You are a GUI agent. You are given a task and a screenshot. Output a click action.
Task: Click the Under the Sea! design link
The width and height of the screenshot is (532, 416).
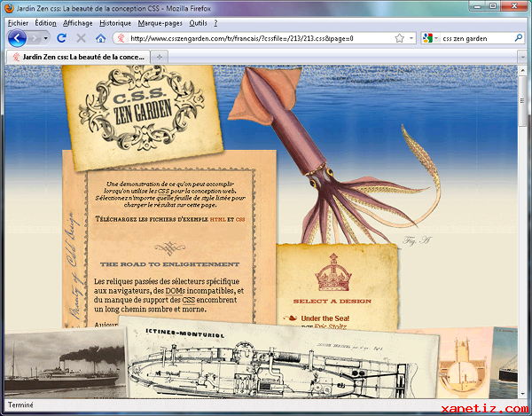coord(325,318)
